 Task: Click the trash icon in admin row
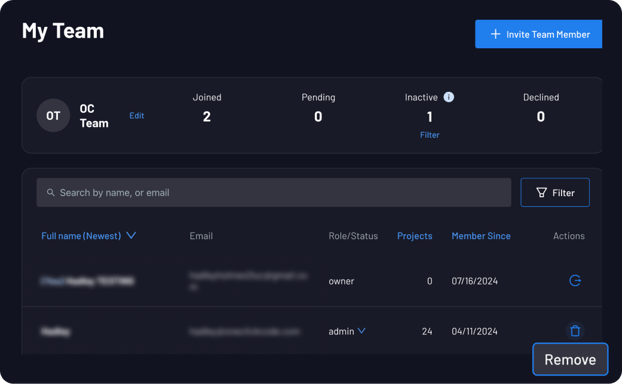[x=575, y=331]
